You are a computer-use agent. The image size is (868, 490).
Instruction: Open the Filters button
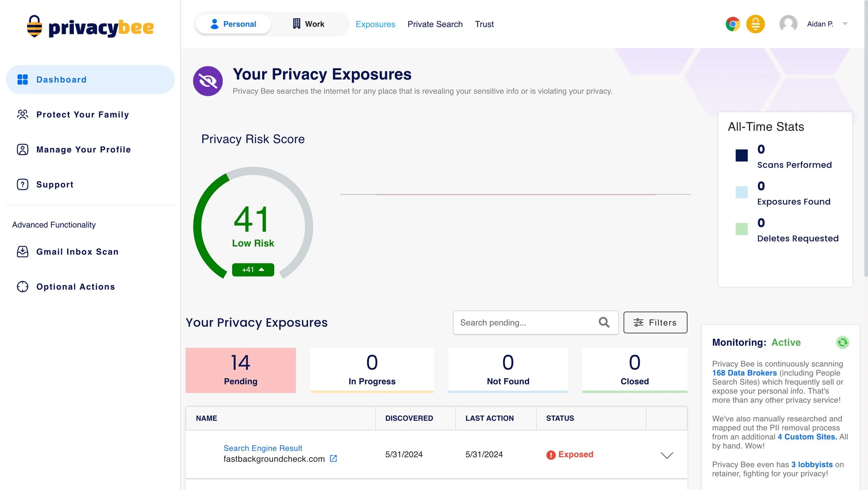(655, 323)
